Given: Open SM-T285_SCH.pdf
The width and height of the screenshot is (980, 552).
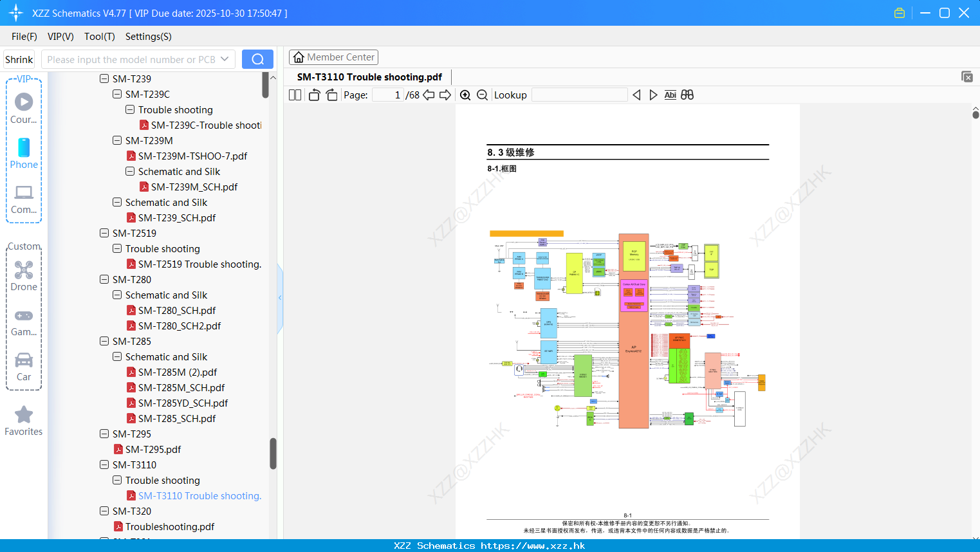Looking at the screenshot, I should pos(171,419).
